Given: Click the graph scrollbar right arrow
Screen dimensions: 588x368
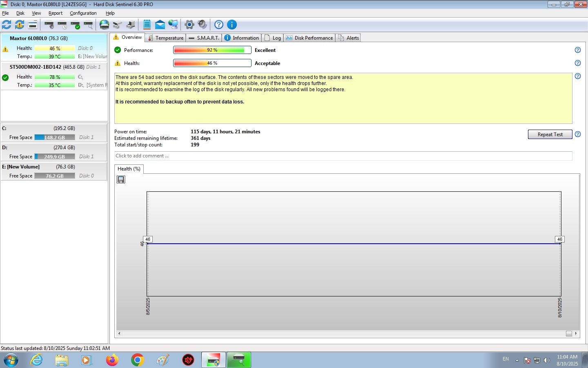Looking at the screenshot, I should (x=576, y=334).
